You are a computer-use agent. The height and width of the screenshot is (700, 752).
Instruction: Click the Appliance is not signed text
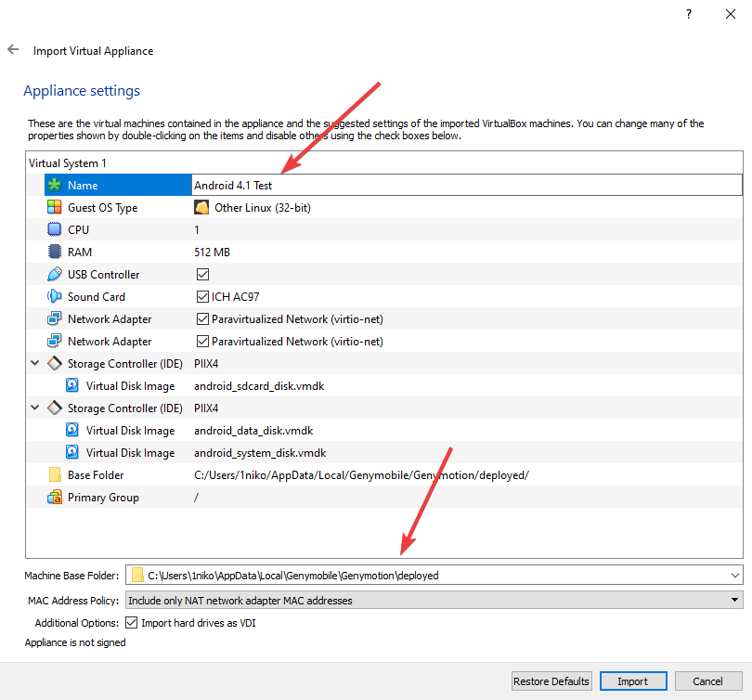click(x=75, y=642)
